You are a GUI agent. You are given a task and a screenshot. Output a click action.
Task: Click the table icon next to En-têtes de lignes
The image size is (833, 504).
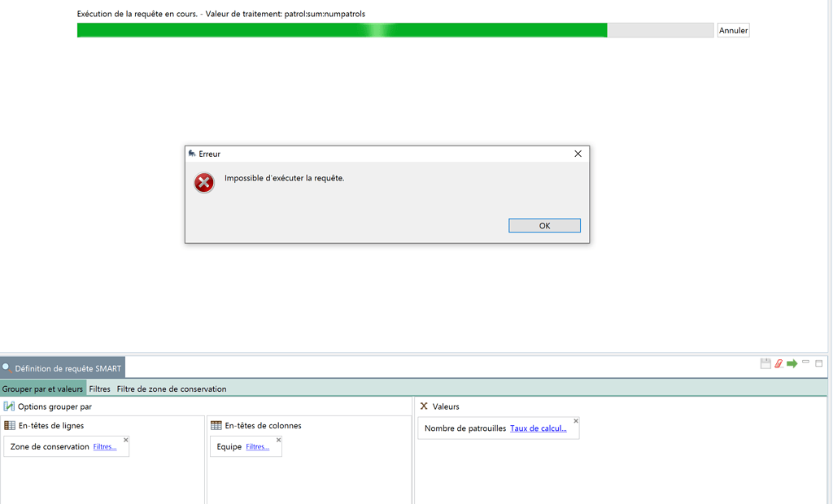[x=8, y=425]
